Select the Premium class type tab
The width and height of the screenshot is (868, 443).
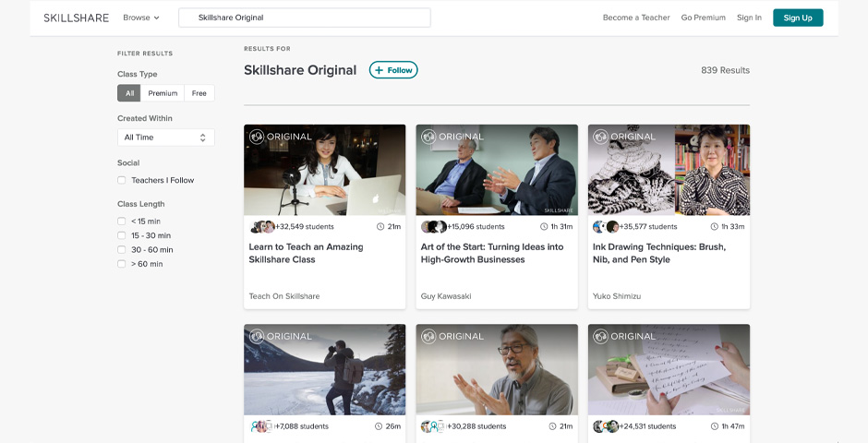(163, 93)
